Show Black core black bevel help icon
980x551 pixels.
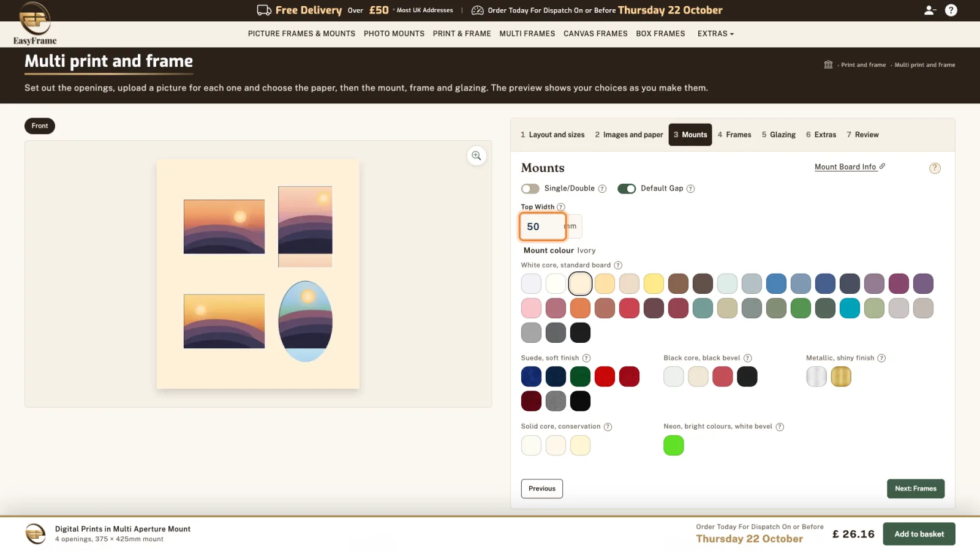748,358
